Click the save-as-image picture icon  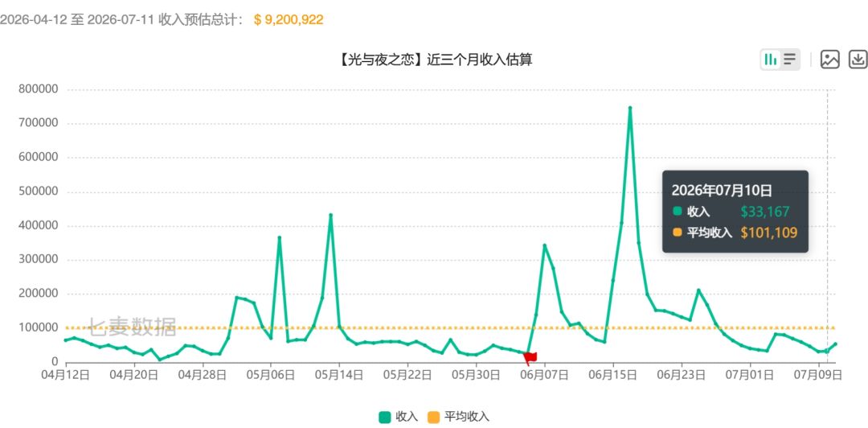[x=829, y=59]
